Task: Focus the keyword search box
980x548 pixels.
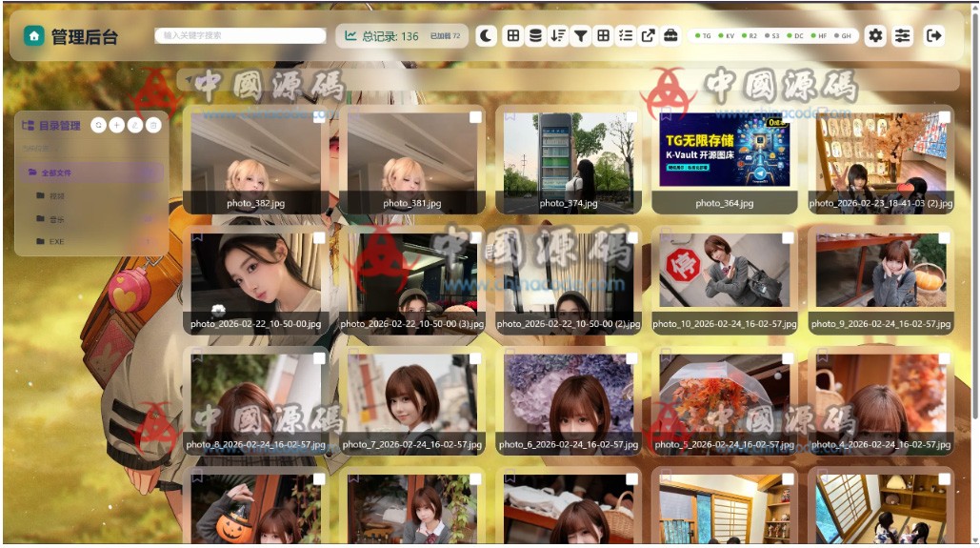Action: click(240, 35)
